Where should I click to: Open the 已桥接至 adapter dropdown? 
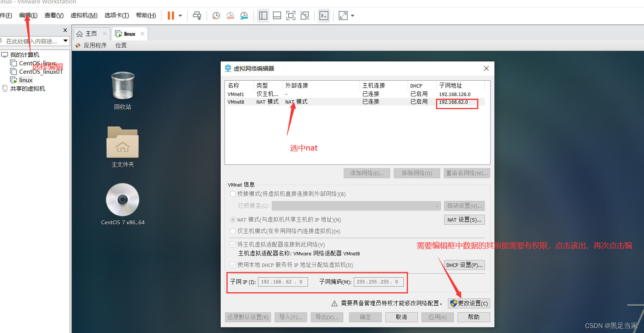pyautogui.click(x=356, y=206)
